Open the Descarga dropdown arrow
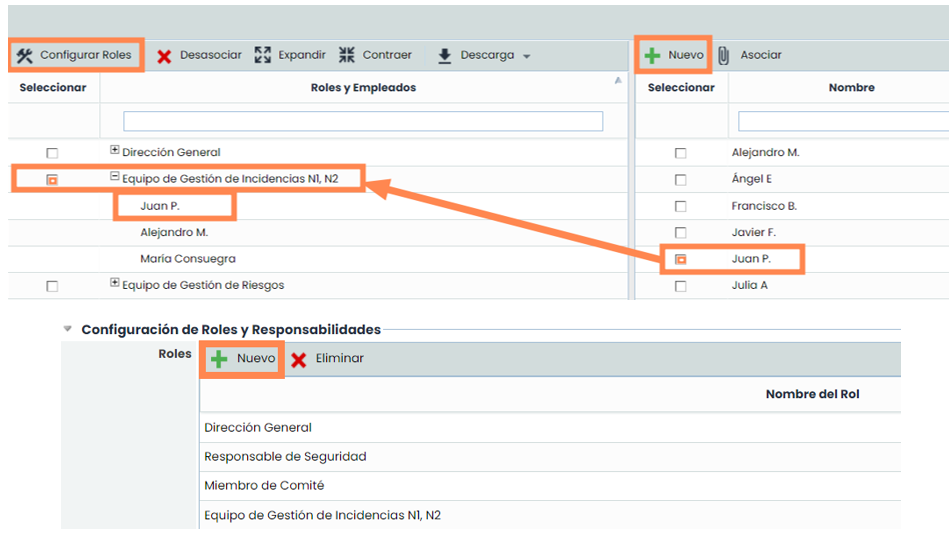The image size is (949, 533). [x=527, y=56]
